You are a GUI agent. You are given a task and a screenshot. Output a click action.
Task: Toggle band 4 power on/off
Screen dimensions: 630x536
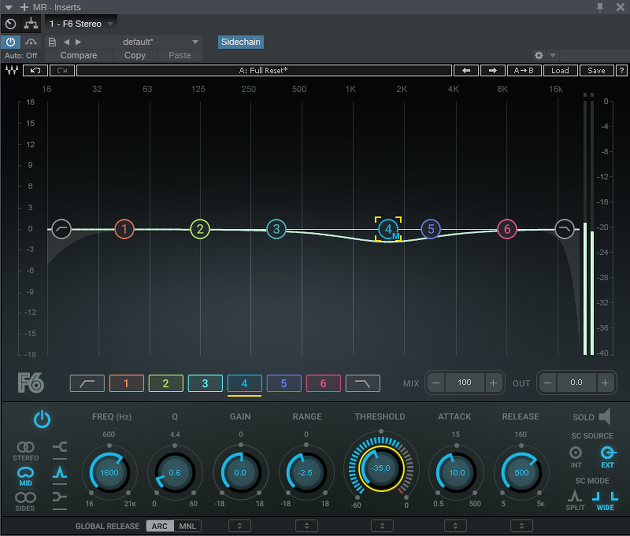[x=42, y=419]
